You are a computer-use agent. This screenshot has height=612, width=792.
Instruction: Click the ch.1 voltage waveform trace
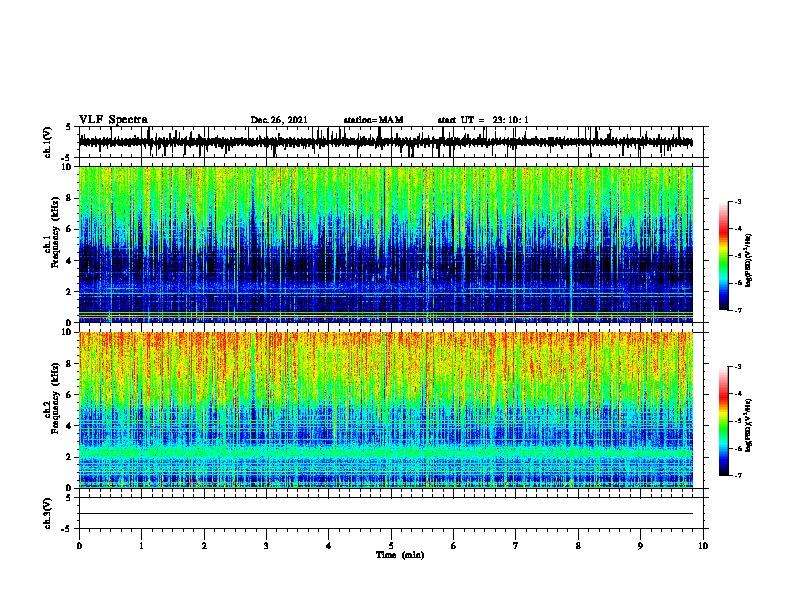(x=385, y=142)
